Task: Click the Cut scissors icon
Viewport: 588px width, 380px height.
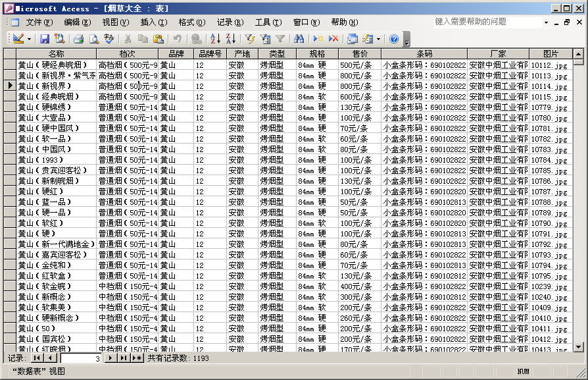Action: coord(128,38)
